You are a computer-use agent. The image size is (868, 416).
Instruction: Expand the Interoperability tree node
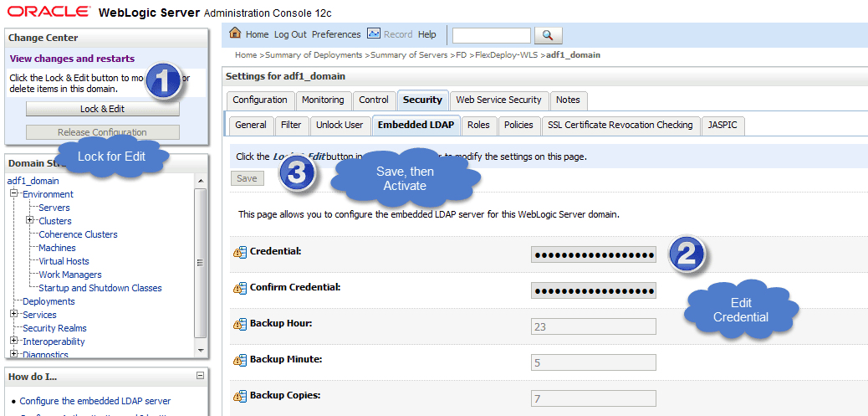pyautogui.click(x=14, y=341)
